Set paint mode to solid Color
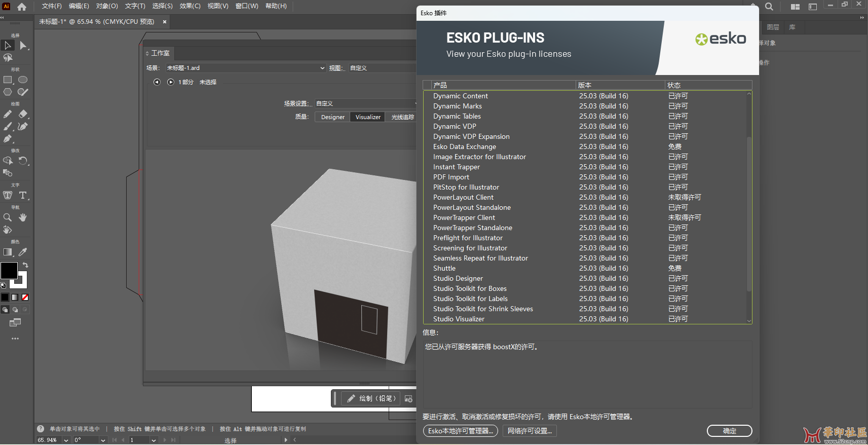868x445 pixels. [x=5, y=298]
